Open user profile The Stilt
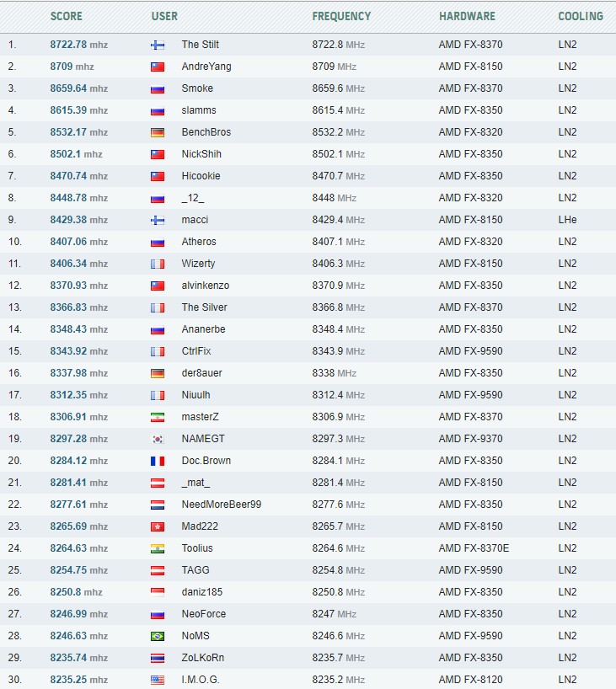 (200, 45)
